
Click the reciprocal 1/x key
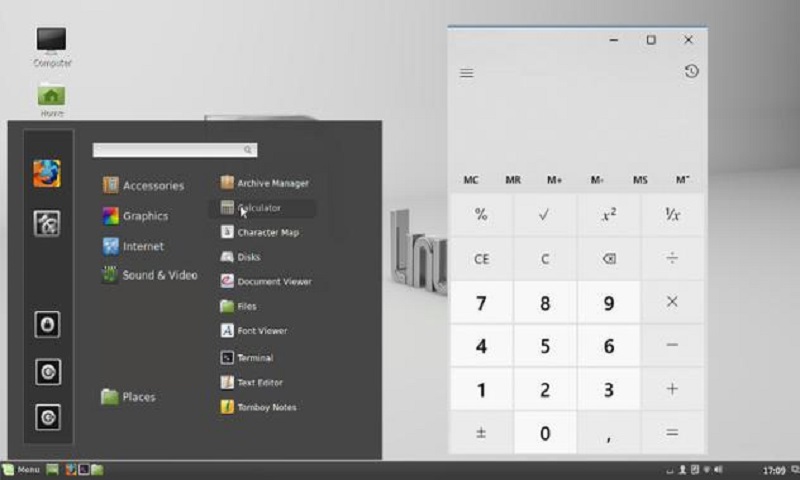672,215
